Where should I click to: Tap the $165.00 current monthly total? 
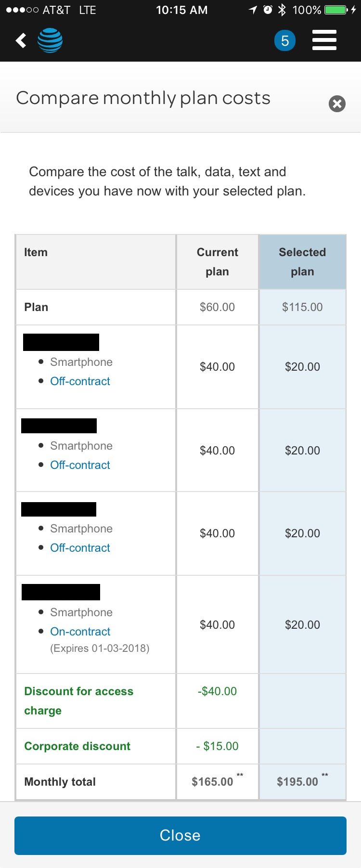coord(212,782)
